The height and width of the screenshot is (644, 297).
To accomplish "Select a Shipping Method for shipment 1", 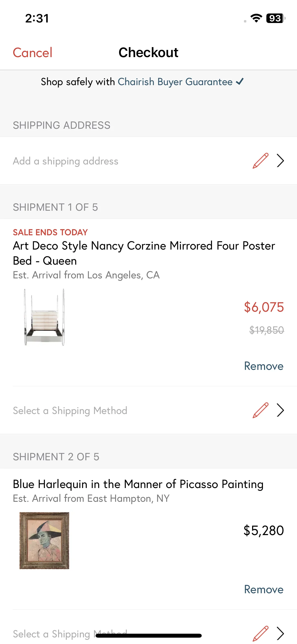I will pyautogui.click(x=148, y=410).
